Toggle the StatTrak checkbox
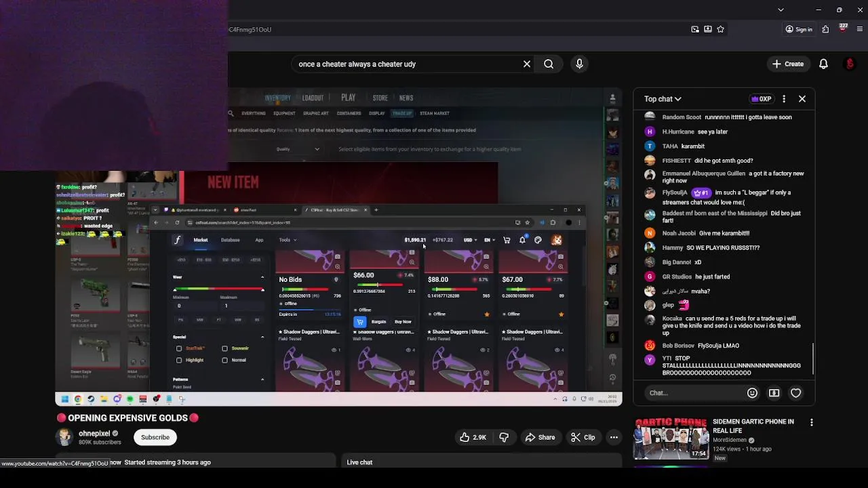The width and height of the screenshot is (868, 488). [179, 348]
